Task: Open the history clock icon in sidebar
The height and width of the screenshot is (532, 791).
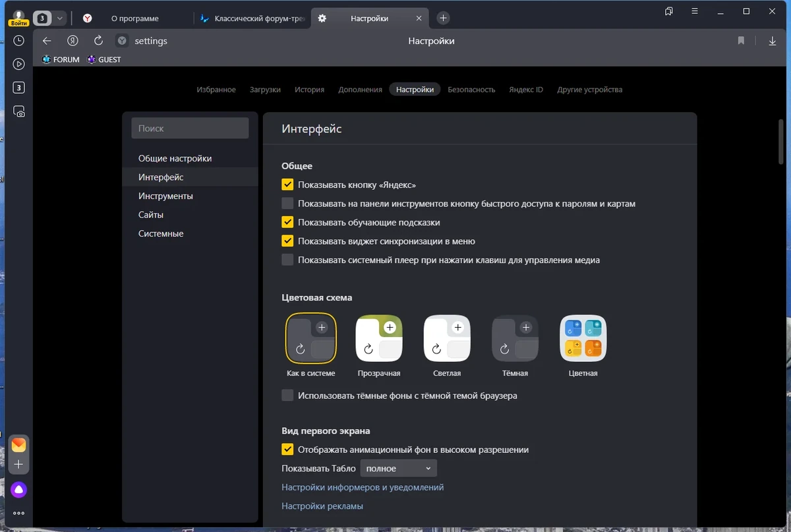Action: click(x=19, y=41)
